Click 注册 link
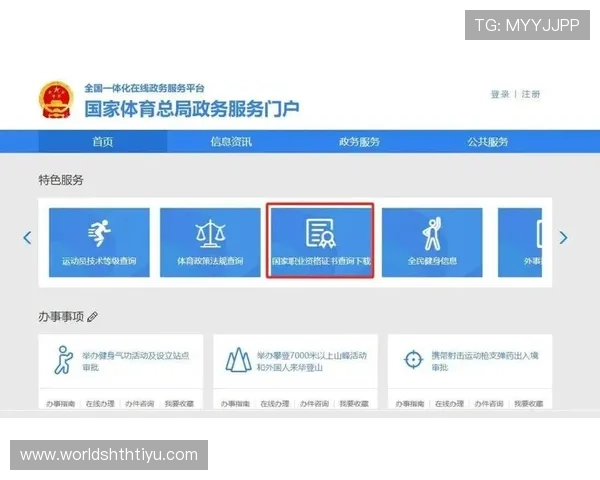 pos(531,94)
